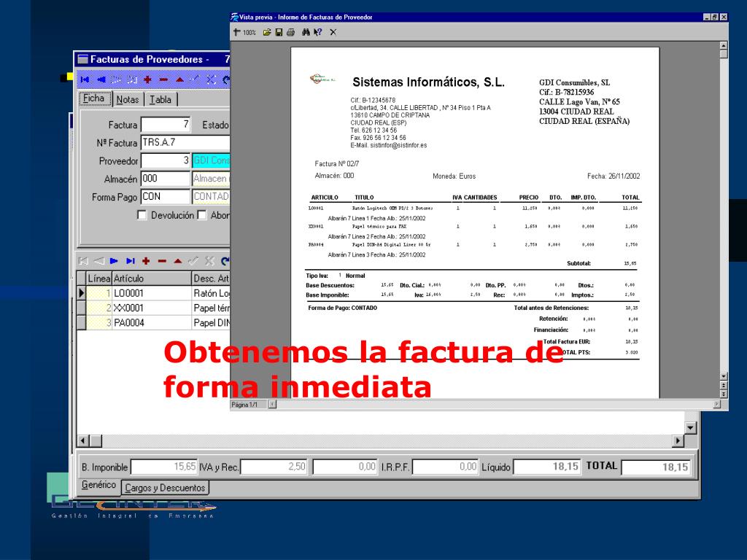Click the Artículo column header

click(152, 279)
